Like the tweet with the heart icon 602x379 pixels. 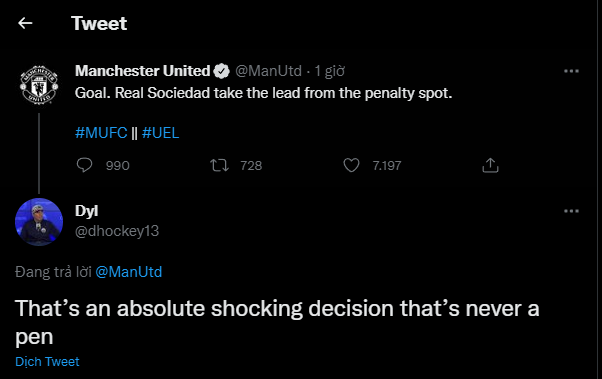pos(351,165)
